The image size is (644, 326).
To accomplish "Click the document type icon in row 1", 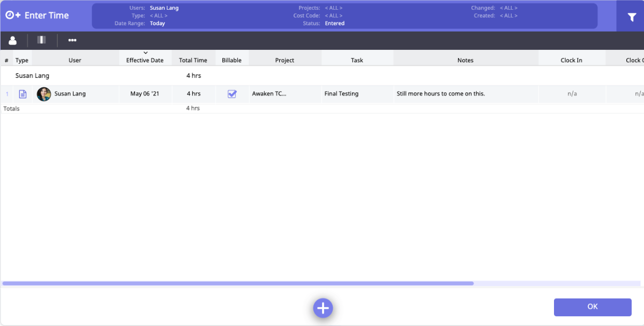I will click(23, 94).
